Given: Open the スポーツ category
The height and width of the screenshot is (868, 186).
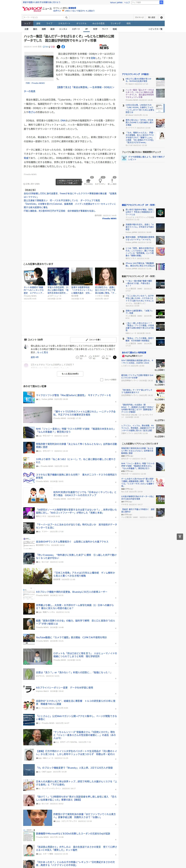Looking at the screenshot, I should point(76,29).
